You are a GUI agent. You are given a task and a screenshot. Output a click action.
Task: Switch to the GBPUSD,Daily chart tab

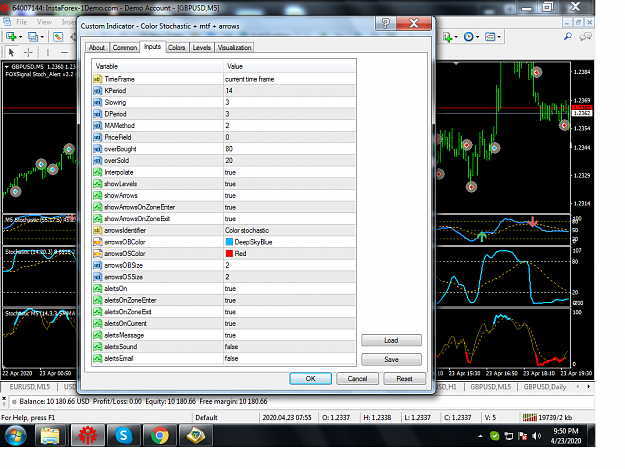coord(544,387)
